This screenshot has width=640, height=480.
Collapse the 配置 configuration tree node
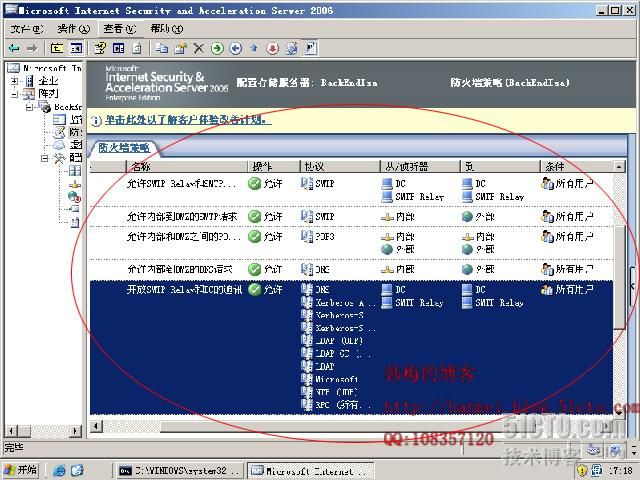[44, 158]
